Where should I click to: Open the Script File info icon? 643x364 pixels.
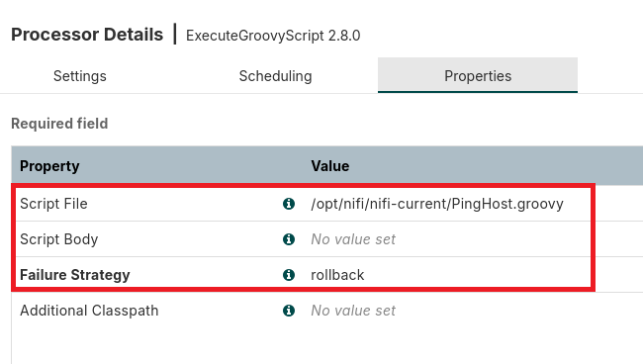coord(289,204)
